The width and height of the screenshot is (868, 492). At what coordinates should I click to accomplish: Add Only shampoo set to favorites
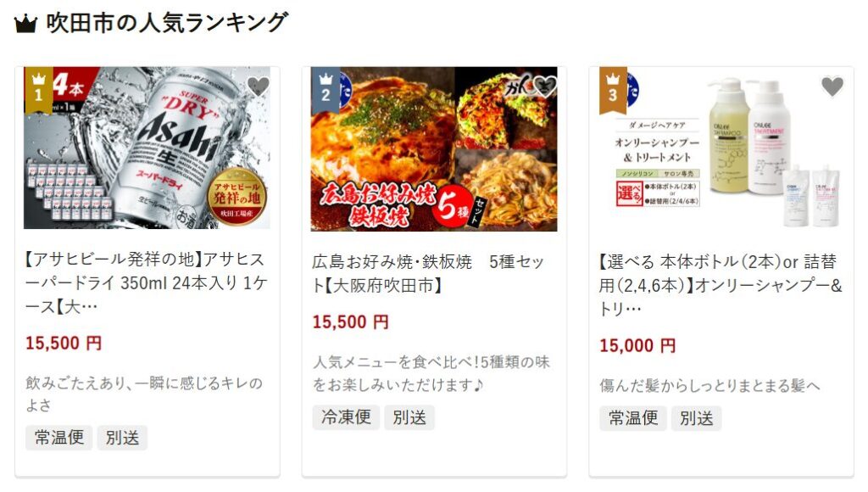click(x=832, y=87)
